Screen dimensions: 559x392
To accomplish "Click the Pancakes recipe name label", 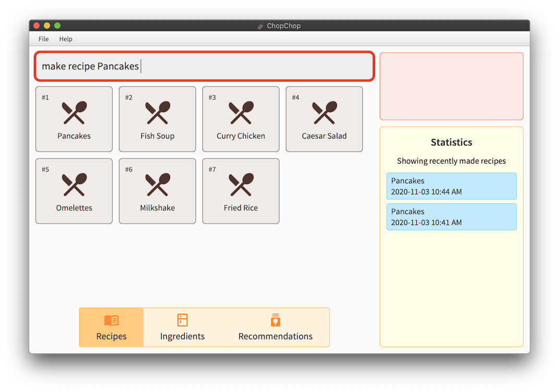I will click(74, 136).
